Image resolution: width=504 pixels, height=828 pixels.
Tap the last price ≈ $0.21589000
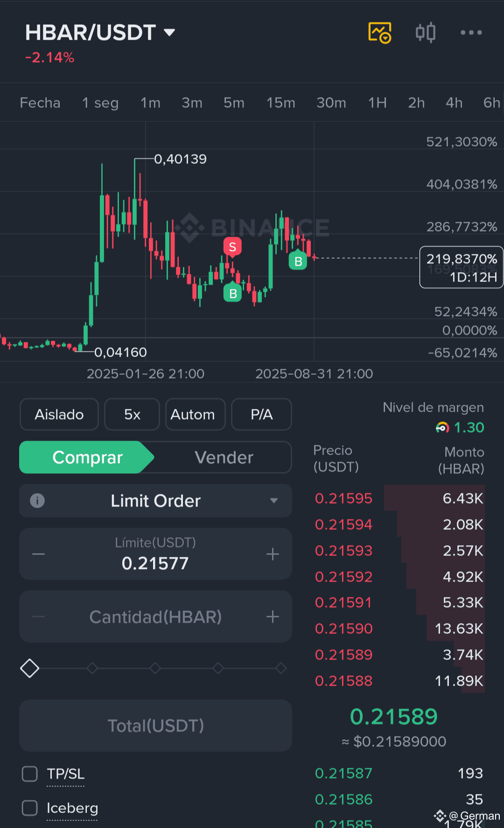(394, 741)
